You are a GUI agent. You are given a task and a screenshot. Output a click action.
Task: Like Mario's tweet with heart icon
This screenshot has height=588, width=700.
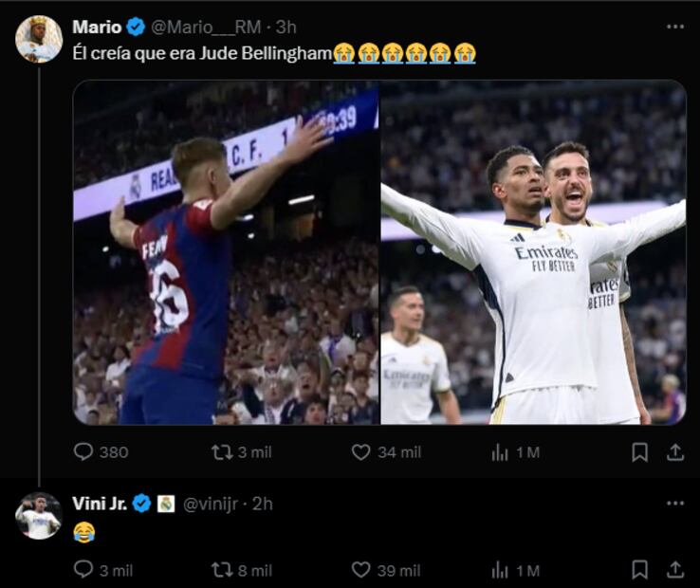[x=360, y=452]
